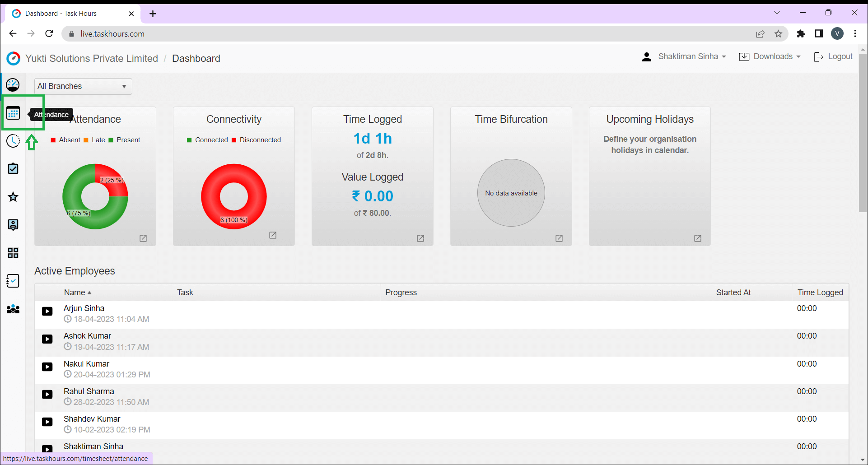
Task: Open the Chrome three-dot menu
Action: tap(855, 33)
